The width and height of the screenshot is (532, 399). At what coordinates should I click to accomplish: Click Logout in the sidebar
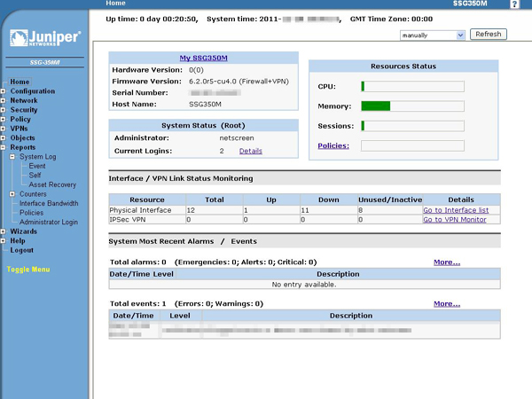[x=21, y=250]
